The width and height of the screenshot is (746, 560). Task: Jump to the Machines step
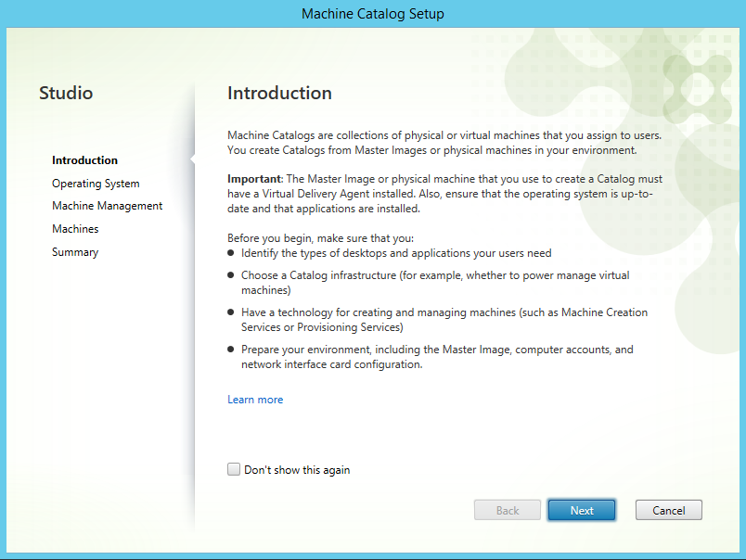[75, 229]
